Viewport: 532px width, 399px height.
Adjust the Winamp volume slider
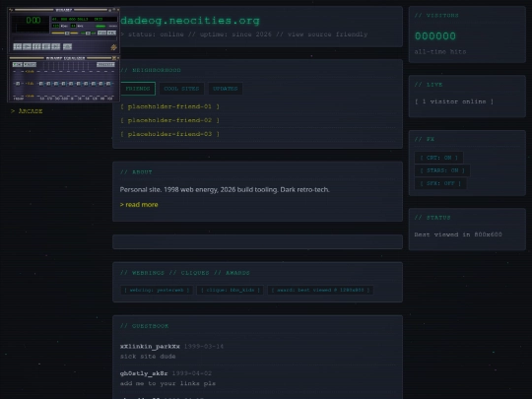65,33
